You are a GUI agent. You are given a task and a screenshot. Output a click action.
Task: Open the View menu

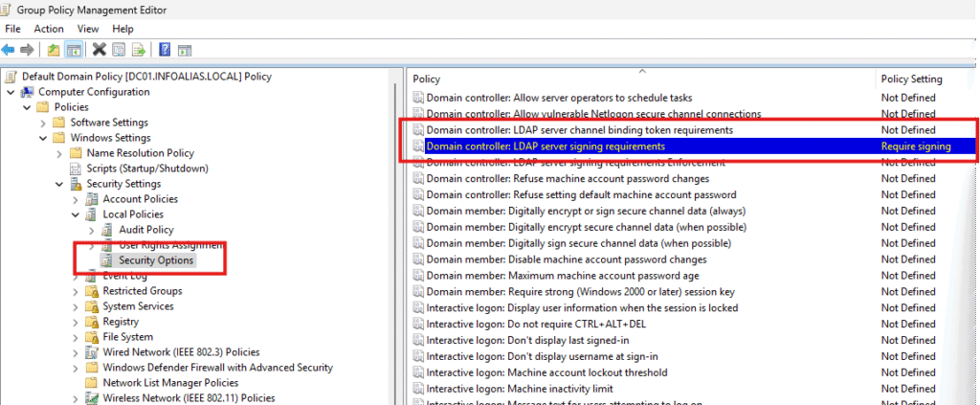tap(88, 29)
